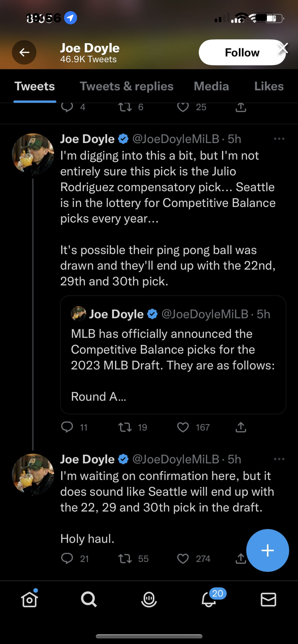Open the Likes tab
This screenshot has width=298, height=644.
269,86
